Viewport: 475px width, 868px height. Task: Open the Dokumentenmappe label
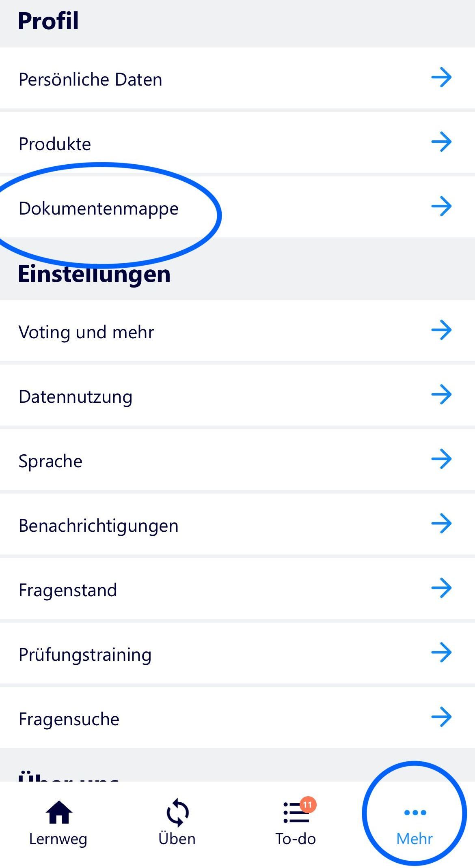[98, 208]
